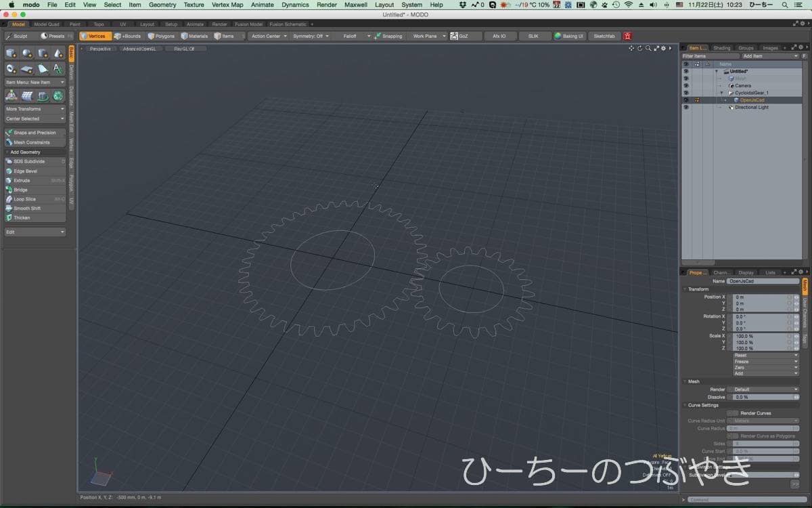The width and height of the screenshot is (812, 508).
Task: Select the Text tool in the toolbox
Action: pyautogui.click(x=58, y=69)
